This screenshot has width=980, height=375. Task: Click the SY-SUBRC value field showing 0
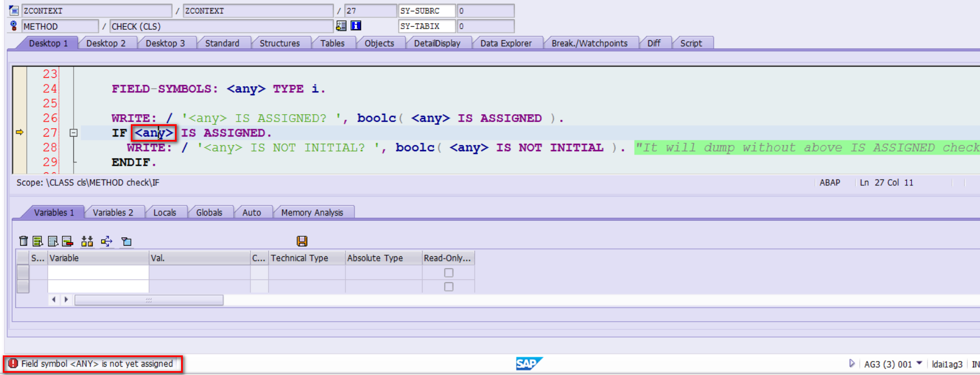[x=486, y=11]
